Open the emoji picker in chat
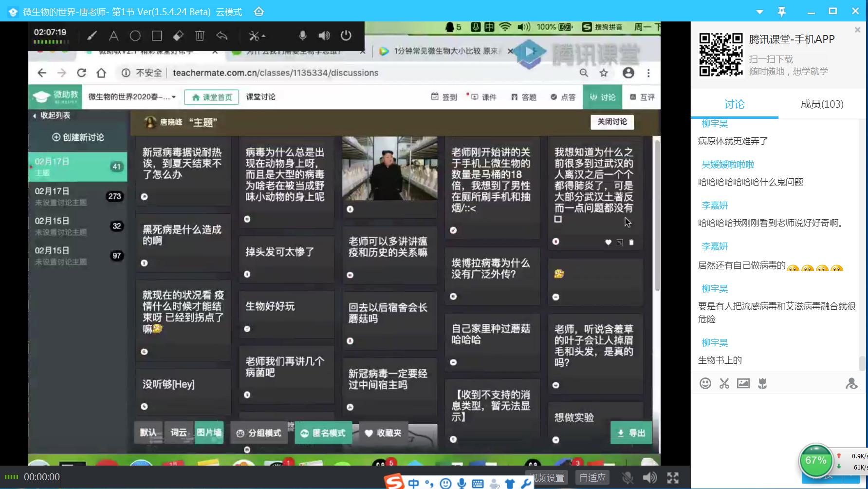Screen dimensions: 868x489 [x=705, y=383]
